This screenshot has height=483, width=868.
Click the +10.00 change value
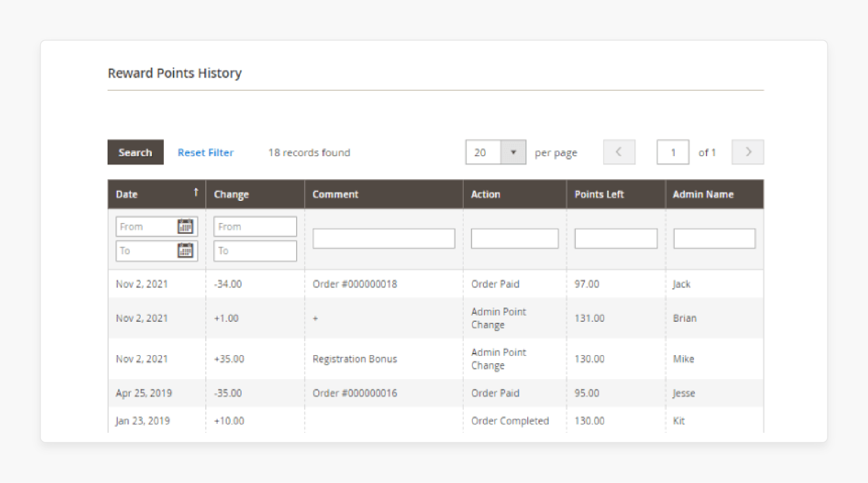[229, 421]
